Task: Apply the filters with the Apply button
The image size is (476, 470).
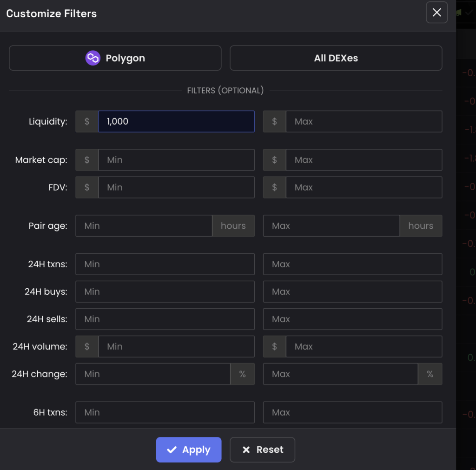Action: (188, 450)
